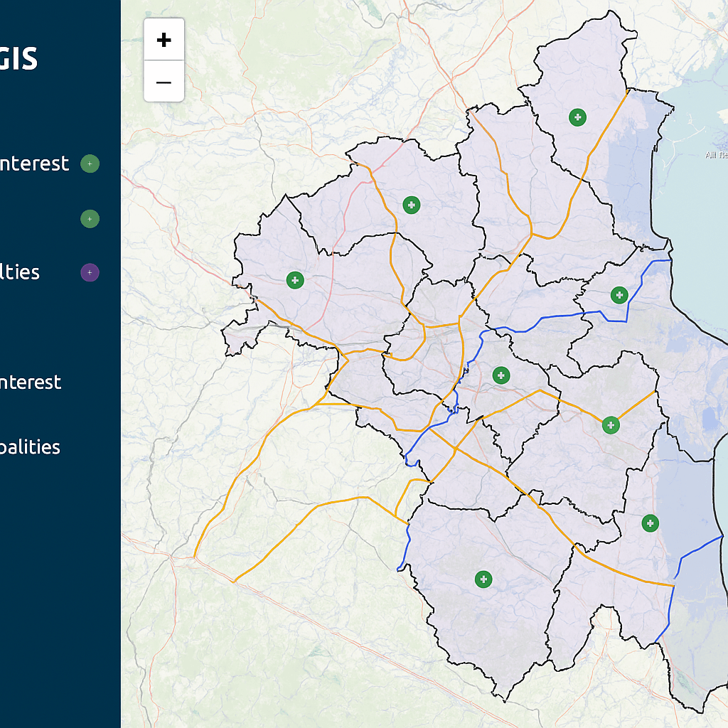Toggle the purple circle in the sidebar

(90, 272)
